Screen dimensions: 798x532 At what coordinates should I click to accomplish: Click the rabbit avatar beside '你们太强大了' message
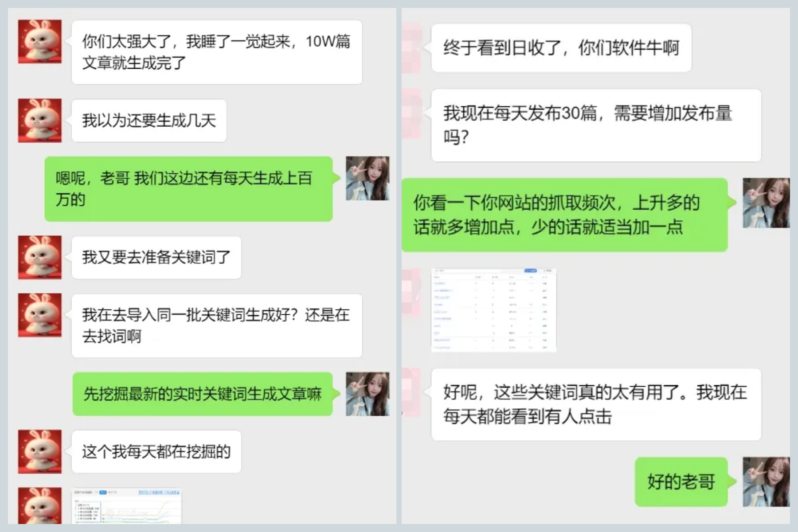click(x=40, y=41)
